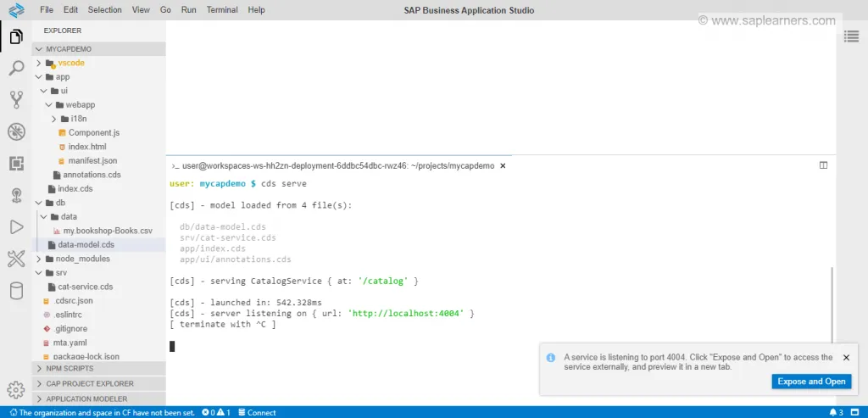868x418 pixels.
Task: Open the Run menu
Action: (189, 10)
